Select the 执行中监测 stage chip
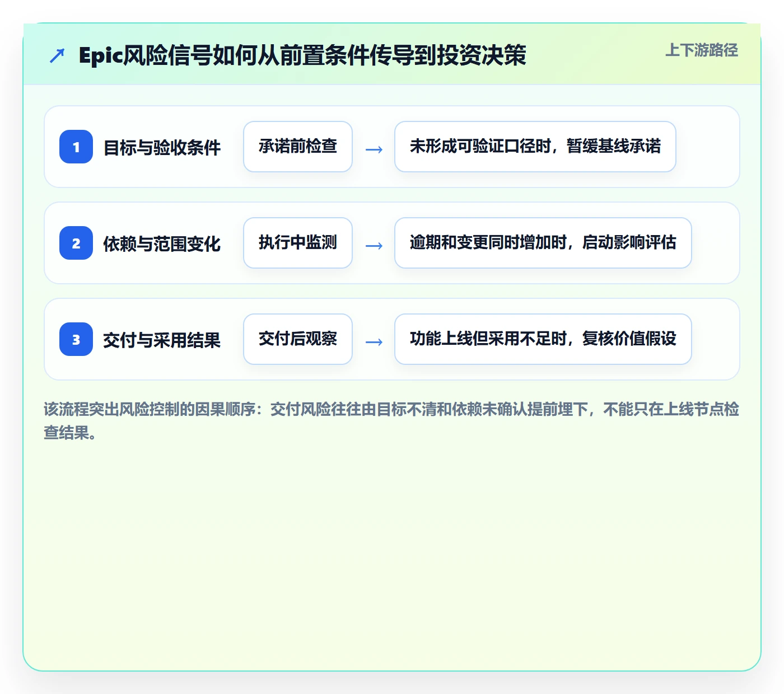 (298, 243)
